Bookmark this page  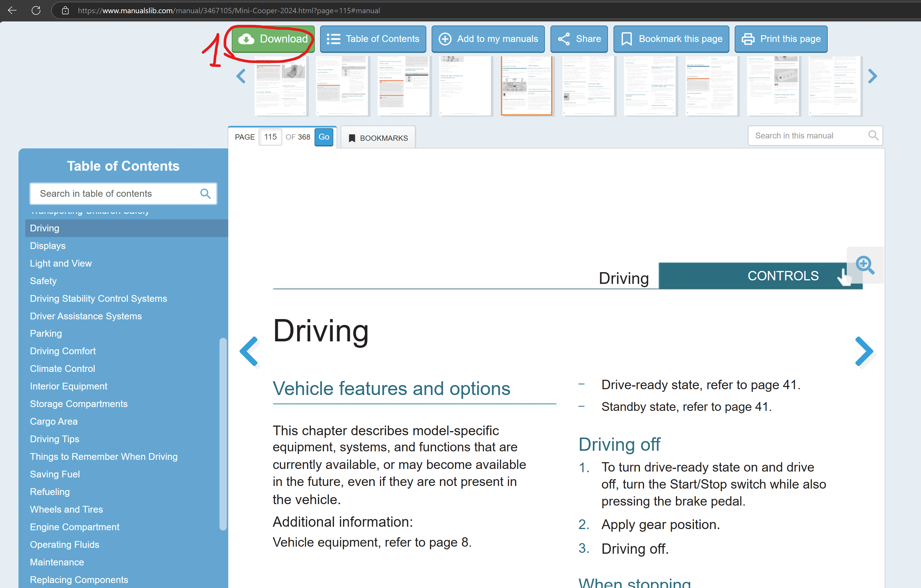(671, 39)
